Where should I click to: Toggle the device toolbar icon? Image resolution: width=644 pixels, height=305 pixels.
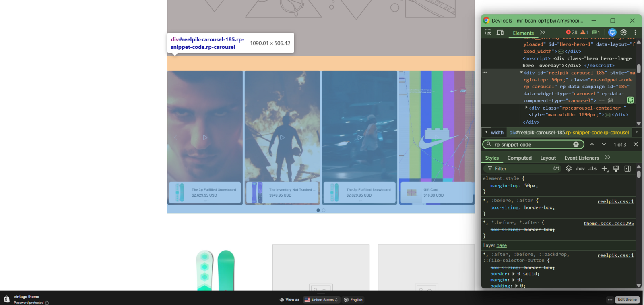(x=500, y=33)
